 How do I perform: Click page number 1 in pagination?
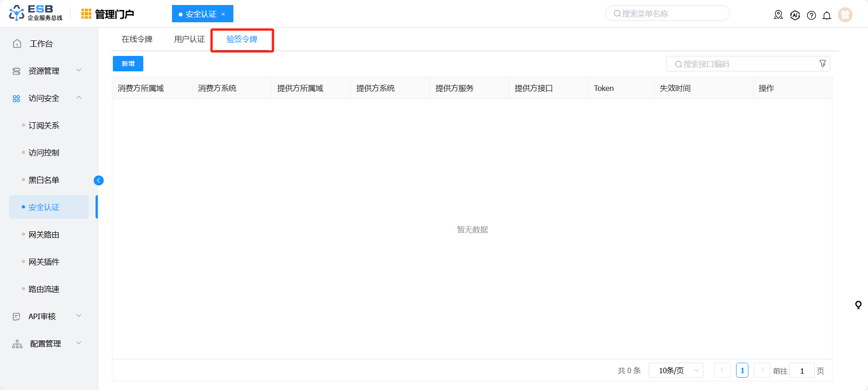point(742,370)
